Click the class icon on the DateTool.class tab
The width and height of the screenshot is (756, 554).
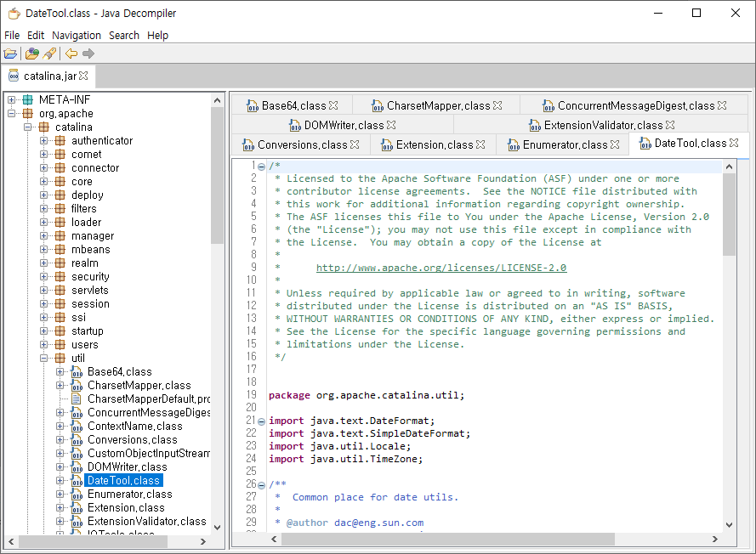(x=645, y=144)
